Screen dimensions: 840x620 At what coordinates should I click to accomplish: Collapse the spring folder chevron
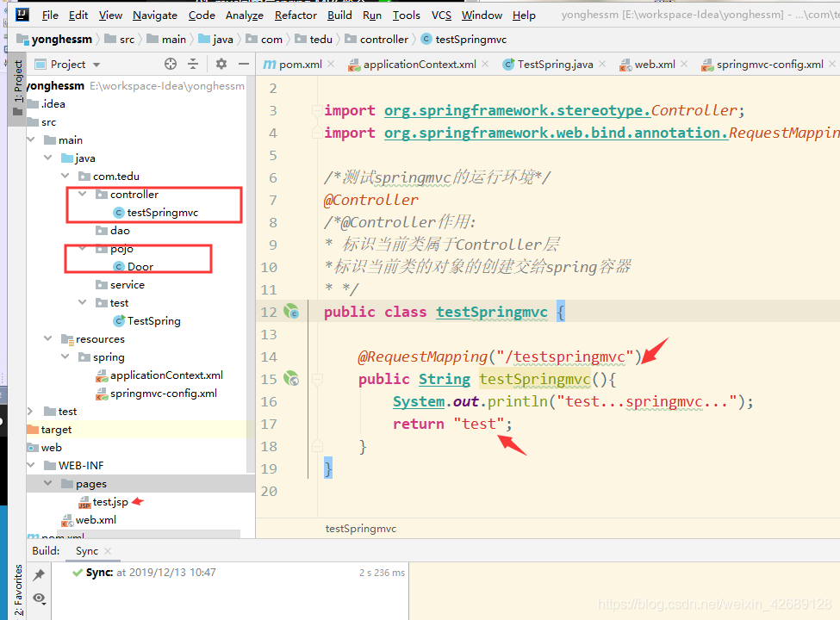65,356
